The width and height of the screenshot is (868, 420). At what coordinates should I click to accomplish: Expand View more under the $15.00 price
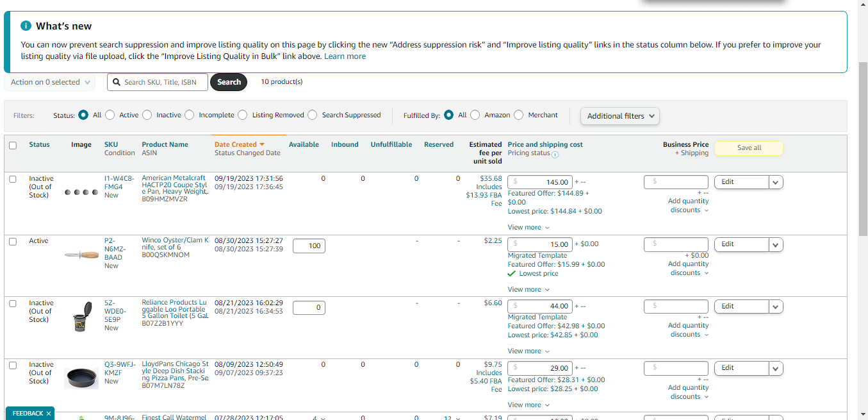coord(528,290)
